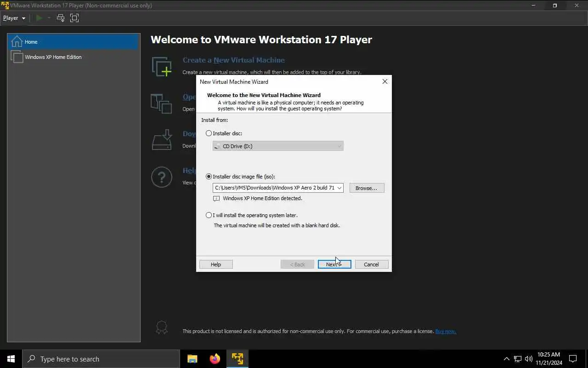588x368 pixels.
Task: Click the Windows XP Home Edition VM icon
Action: [17, 57]
